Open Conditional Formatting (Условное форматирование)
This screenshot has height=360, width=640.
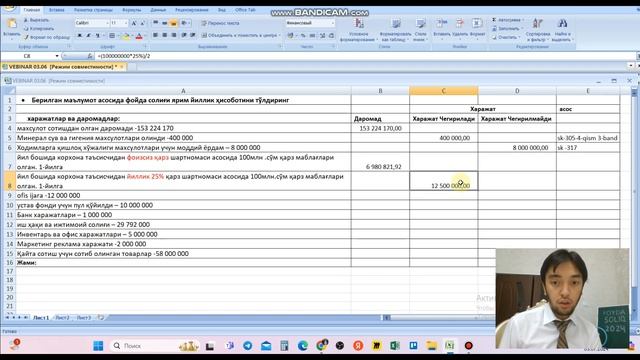[359, 30]
